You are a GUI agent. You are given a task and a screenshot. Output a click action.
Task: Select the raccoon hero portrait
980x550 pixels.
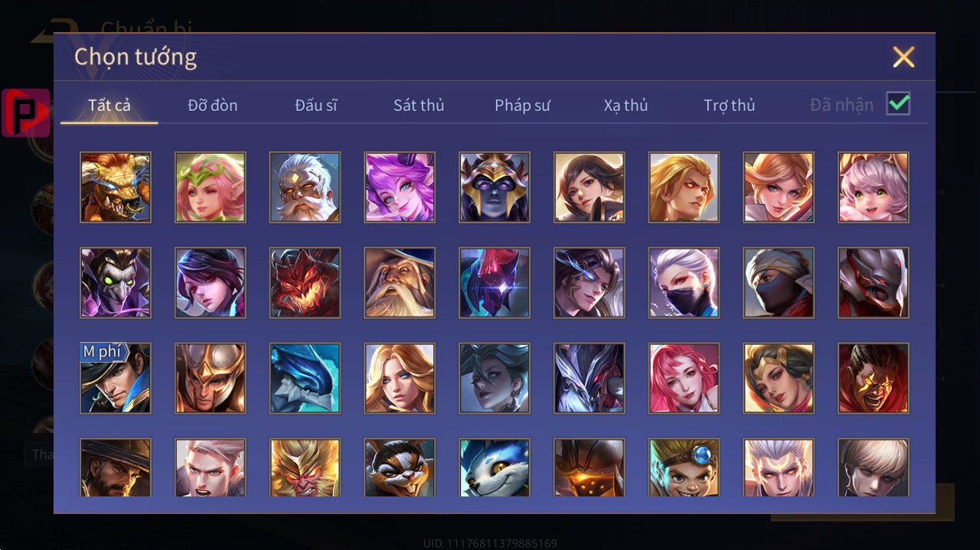tap(400, 467)
